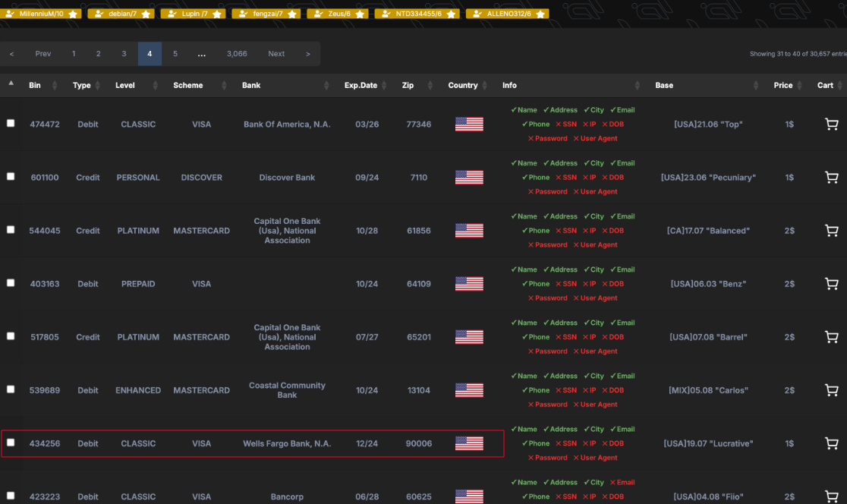The height and width of the screenshot is (504, 847).
Task: Click the cart icon in the Wells Fargo row
Action: click(x=831, y=443)
